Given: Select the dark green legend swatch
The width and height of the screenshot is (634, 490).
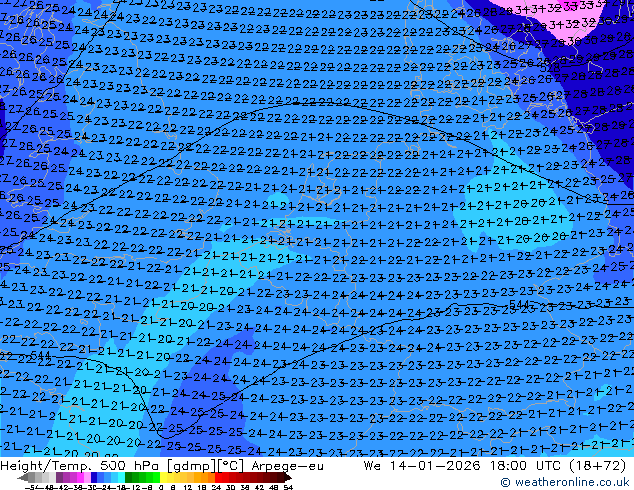Looking at the screenshot, I should click(x=129, y=477).
